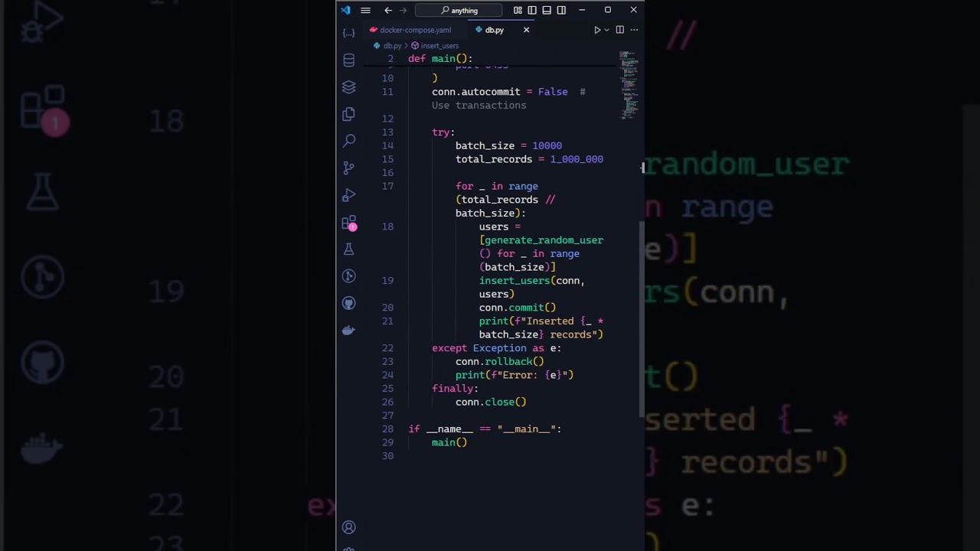The height and width of the screenshot is (551, 980).
Task: Open the run options dropdown arrow
Action: 606,30
